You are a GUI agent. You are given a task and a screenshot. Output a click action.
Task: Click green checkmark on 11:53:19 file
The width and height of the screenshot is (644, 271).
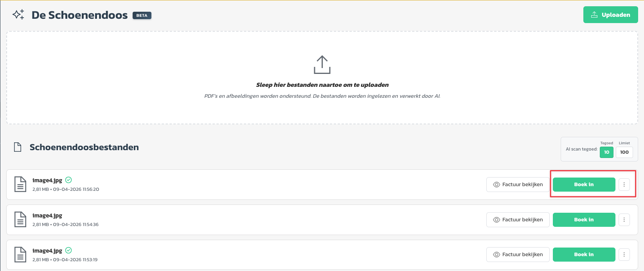click(x=68, y=250)
